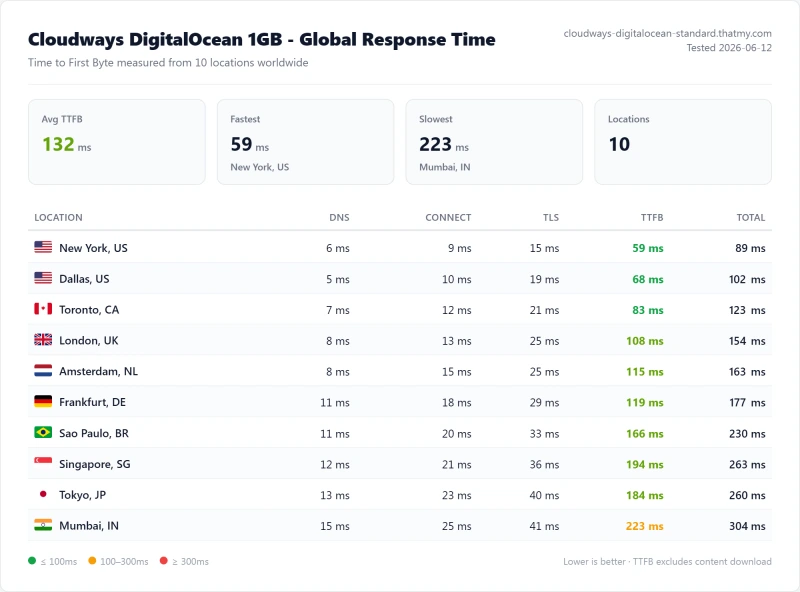800x592 pixels.
Task: Click Frankfurt's 119 ms TTFB value
Action: [645, 403]
